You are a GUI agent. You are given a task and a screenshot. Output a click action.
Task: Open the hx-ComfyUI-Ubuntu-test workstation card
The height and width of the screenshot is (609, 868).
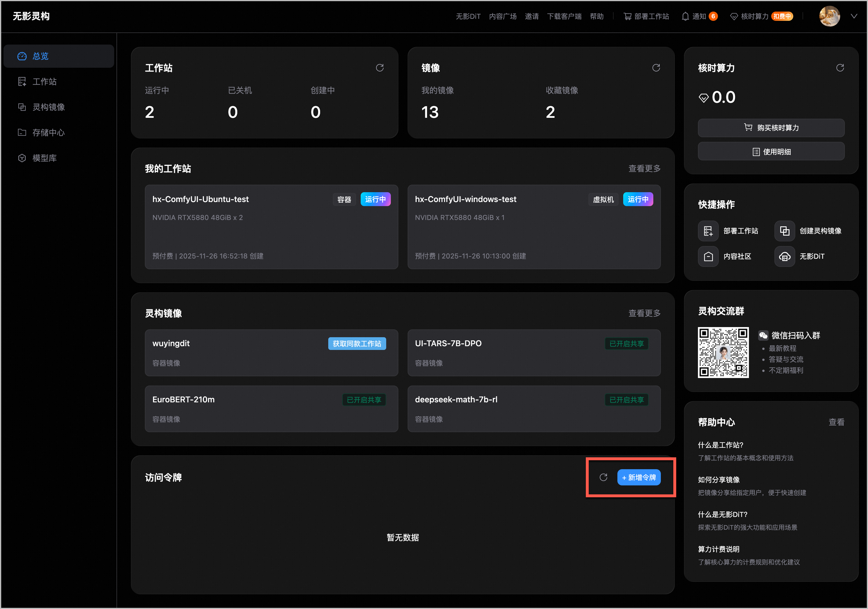click(271, 227)
